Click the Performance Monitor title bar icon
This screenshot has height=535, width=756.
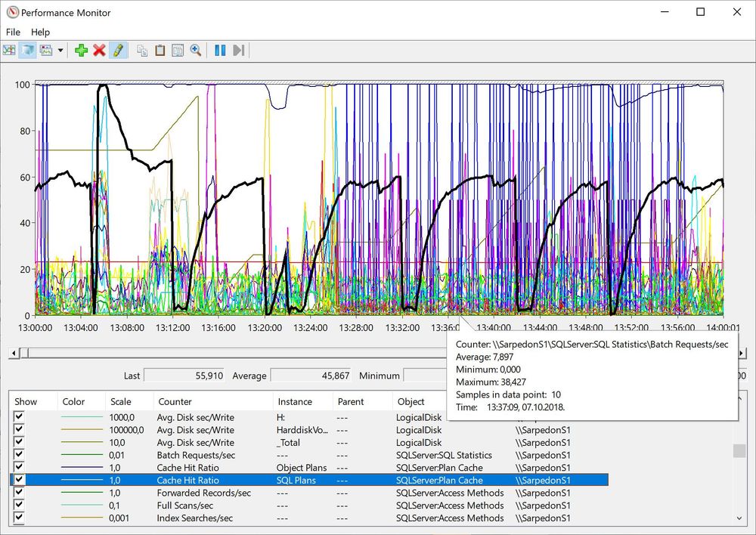point(13,13)
